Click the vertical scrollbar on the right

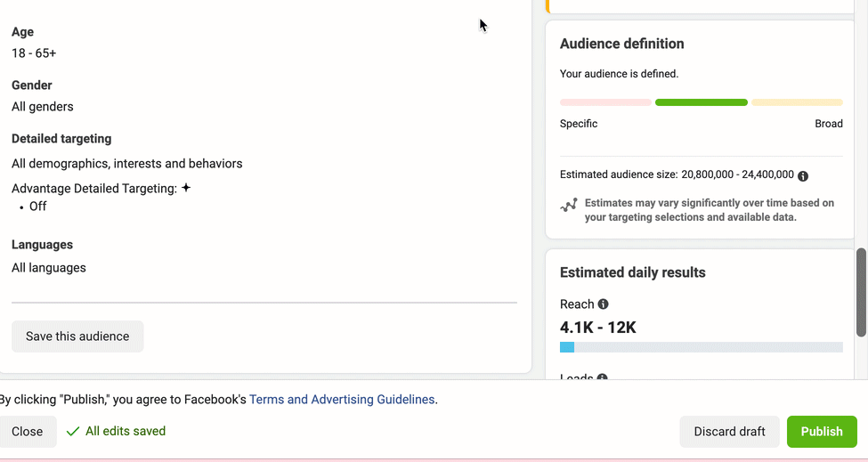tap(861, 293)
